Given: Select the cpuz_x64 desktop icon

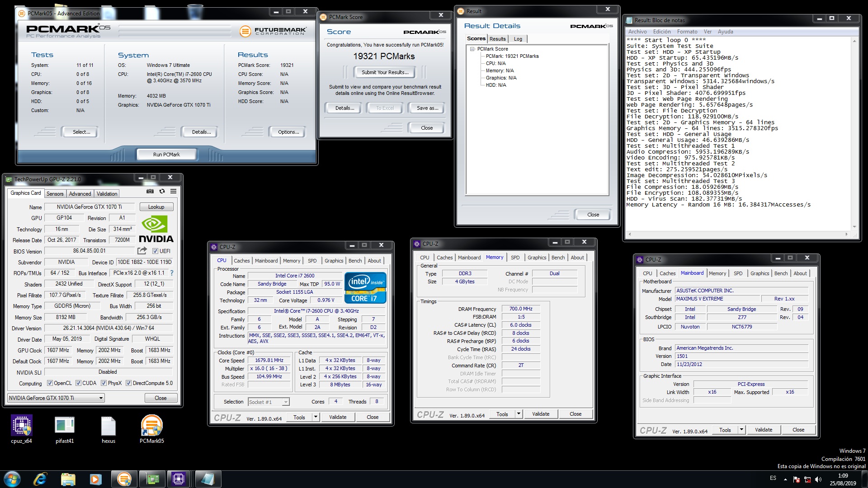Looking at the screenshot, I should tap(21, 429).
